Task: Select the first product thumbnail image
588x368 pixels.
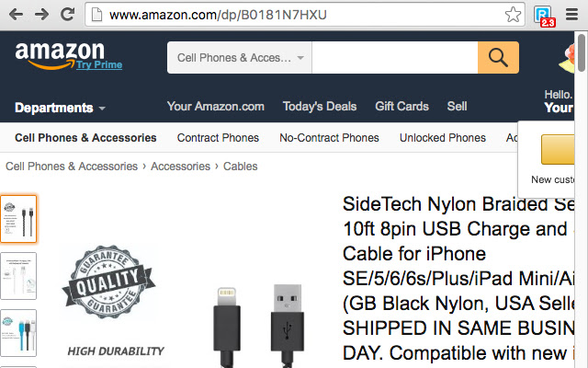Action: (18, 218)
